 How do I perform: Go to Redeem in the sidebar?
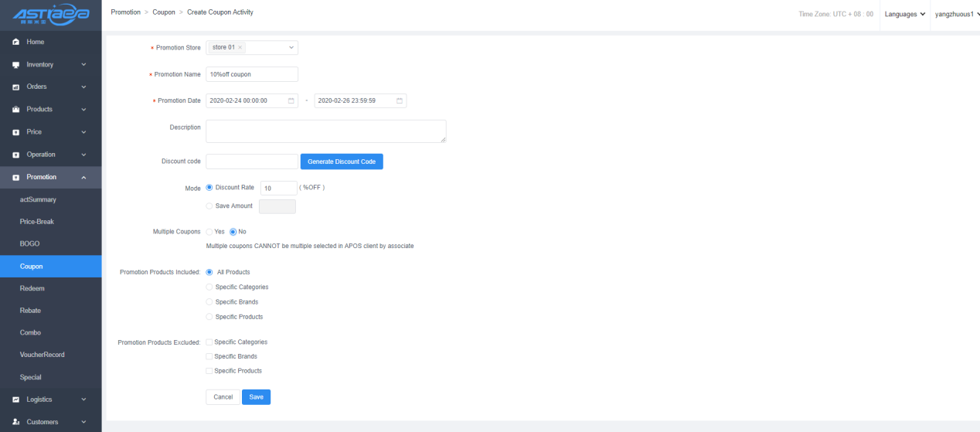(32, 288)
